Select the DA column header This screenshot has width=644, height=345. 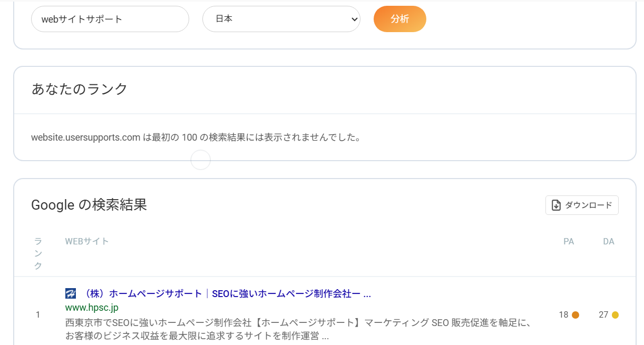pos(609,242)
